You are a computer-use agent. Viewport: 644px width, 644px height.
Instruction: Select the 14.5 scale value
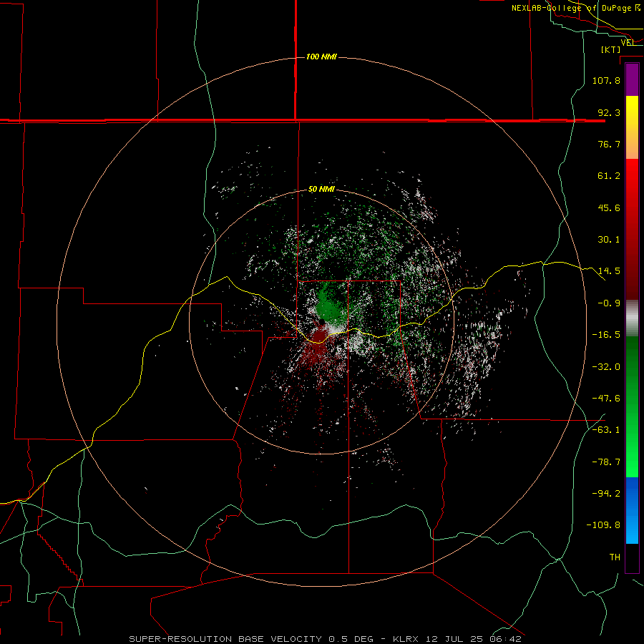tap(609, 271)
